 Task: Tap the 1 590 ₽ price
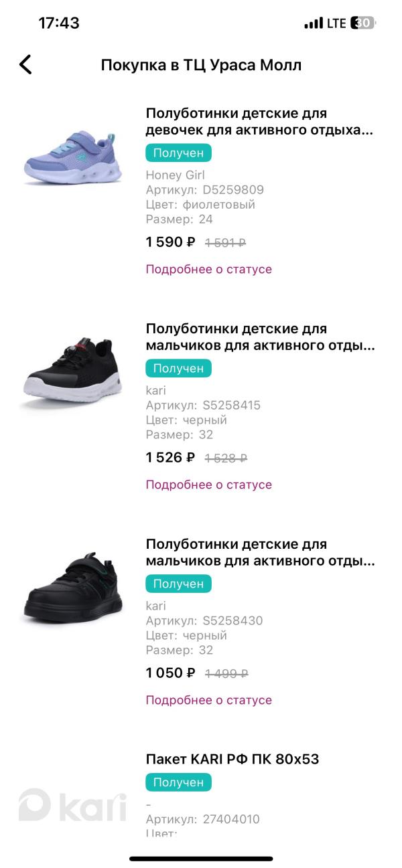click(x=170, y=242)
